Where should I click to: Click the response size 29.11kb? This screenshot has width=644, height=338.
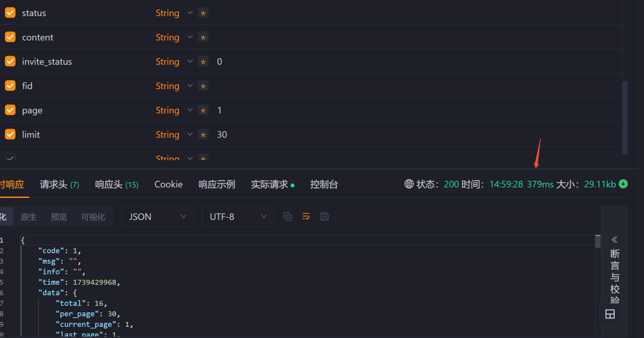pos(600,184)
